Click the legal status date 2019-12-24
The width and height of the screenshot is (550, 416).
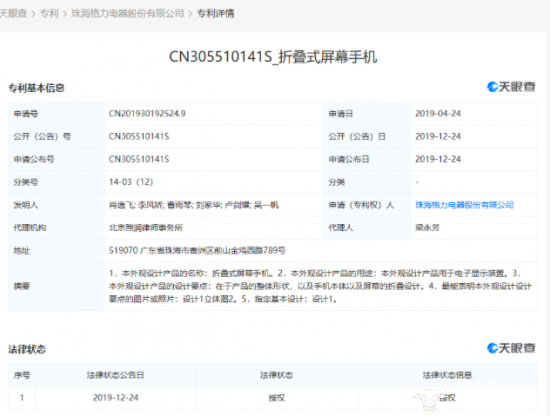tap(115, 398)
